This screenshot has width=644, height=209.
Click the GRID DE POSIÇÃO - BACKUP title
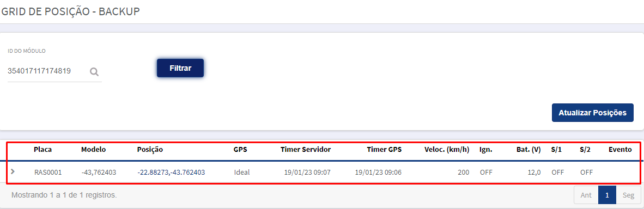click(x=71, y=11)
